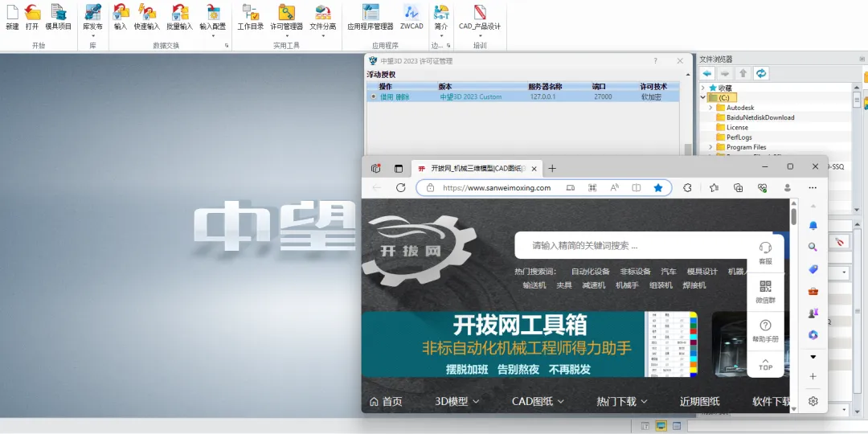Select the License folder in file browser

[x=737, y=127]
